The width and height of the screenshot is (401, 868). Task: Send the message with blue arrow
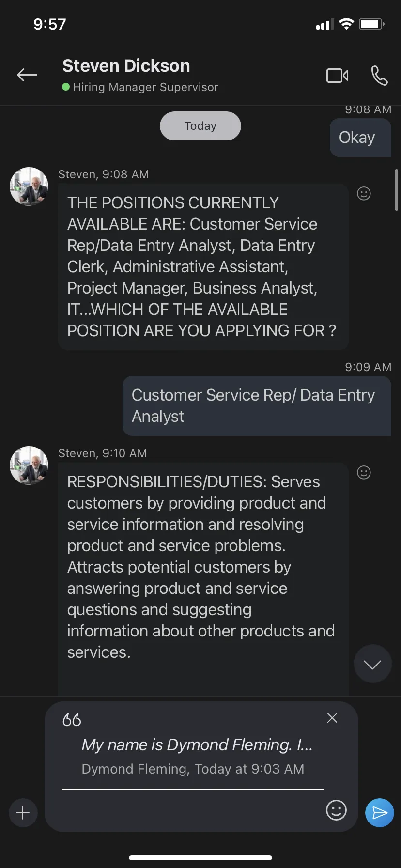[x=379, y=813]
